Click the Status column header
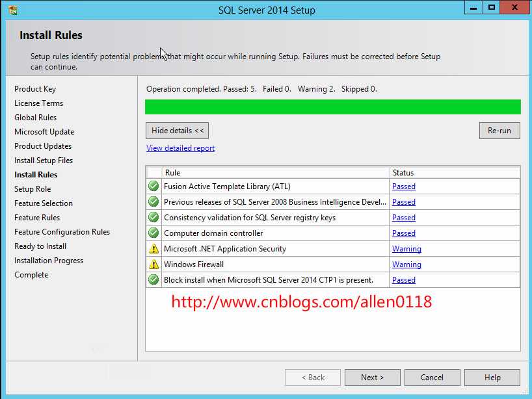The height and width of the screenshot is (399, 532). pos(455,173)
